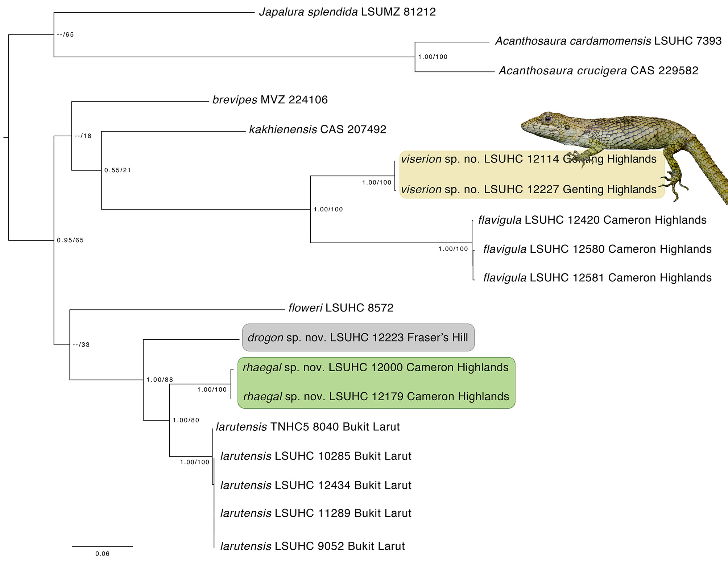Select larutensis LSUHC 11289 Bukit Larut label
Viewport: 728px width, 566px height.
pyautogui.click(x=316, y=513)
